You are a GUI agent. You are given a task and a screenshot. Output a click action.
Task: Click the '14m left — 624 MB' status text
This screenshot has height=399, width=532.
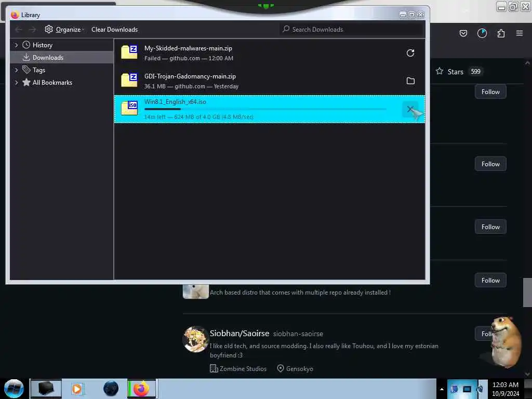point(199,117)
